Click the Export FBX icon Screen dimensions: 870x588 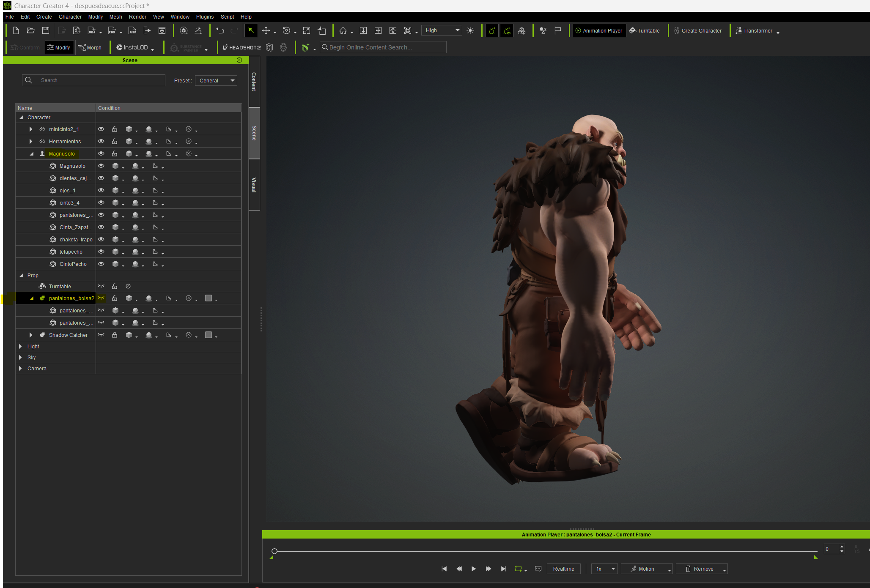(x=112, y=30)
